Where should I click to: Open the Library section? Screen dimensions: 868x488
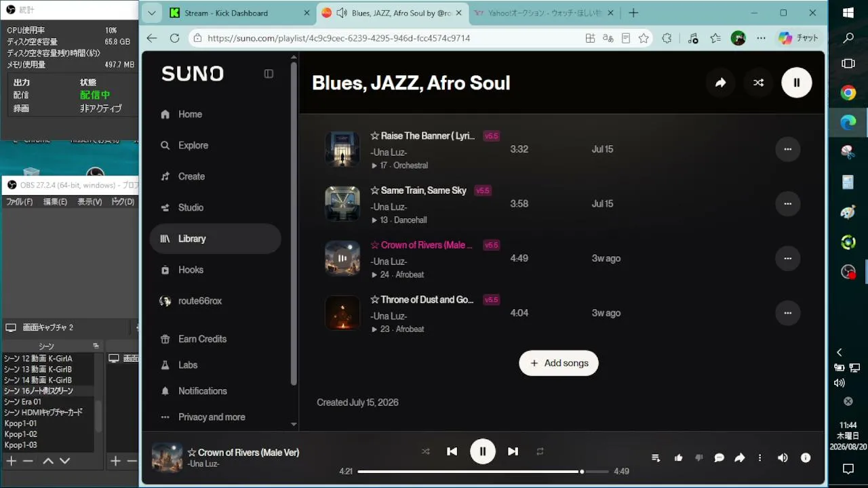click(x=215, y=239)
